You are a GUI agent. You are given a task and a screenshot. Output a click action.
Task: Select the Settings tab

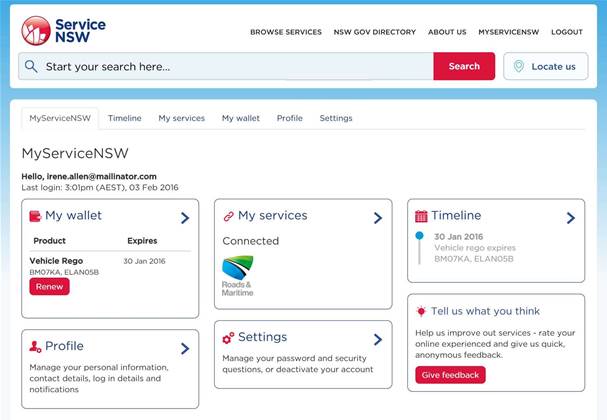336,118
